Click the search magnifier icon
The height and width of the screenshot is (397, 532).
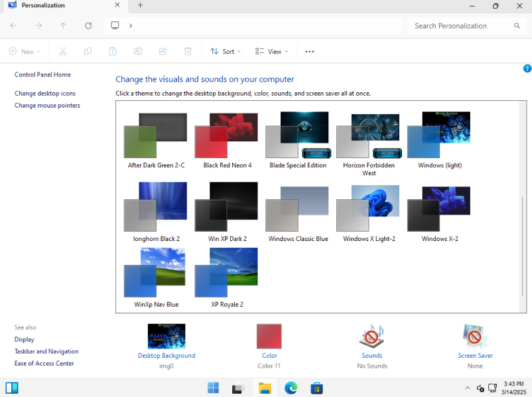(517, 26)
